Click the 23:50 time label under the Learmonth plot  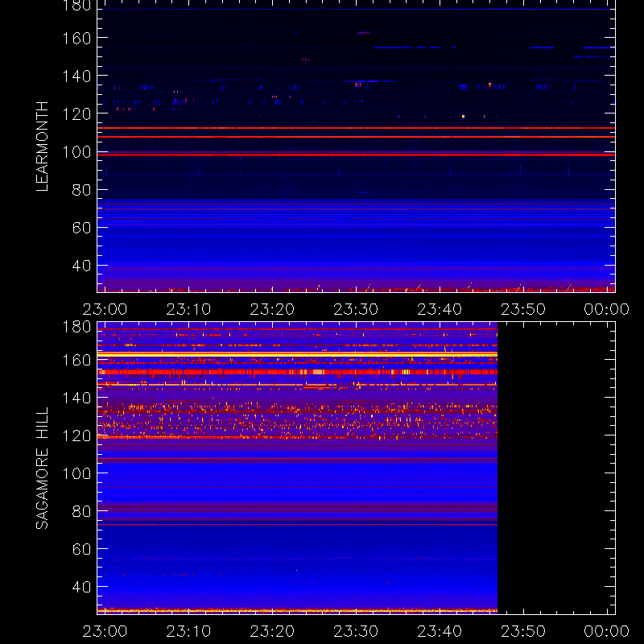[x=523, y=309]
